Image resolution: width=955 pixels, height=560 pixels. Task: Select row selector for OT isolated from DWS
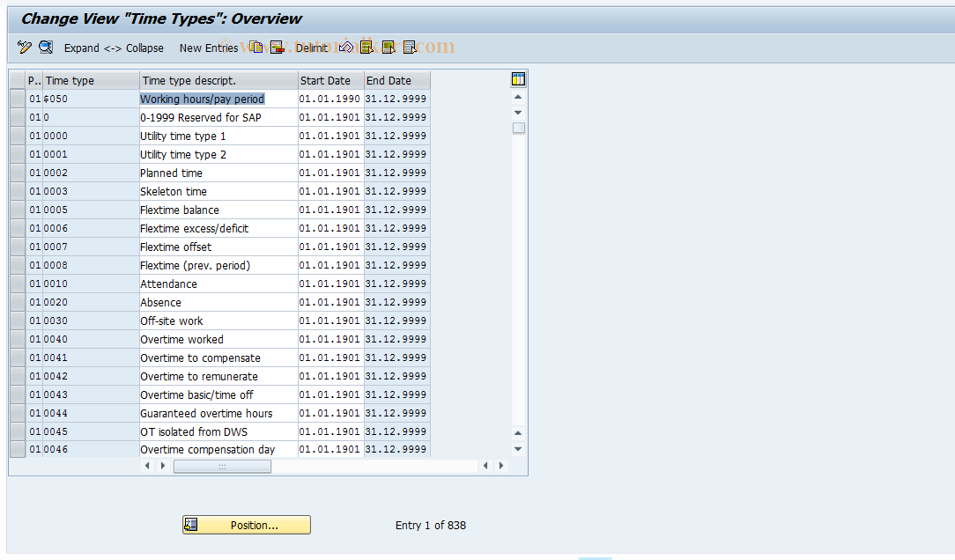(18, 431)
